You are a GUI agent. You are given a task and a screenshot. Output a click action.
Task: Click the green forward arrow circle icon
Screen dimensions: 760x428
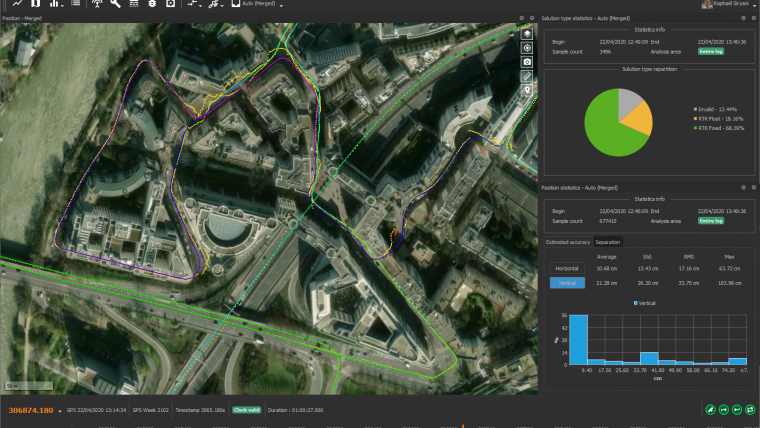(x=724, y=410)
